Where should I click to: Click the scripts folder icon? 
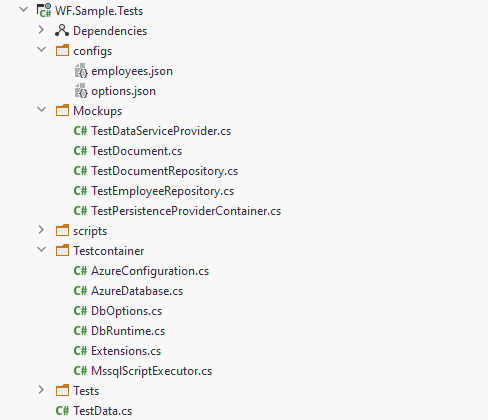62,230
